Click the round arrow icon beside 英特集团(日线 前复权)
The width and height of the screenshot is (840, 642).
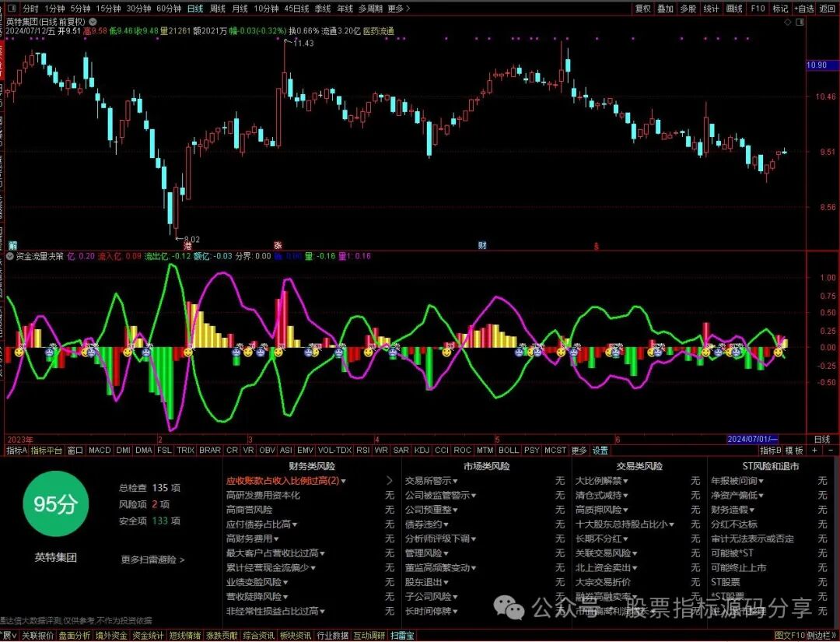pos(93,22)
